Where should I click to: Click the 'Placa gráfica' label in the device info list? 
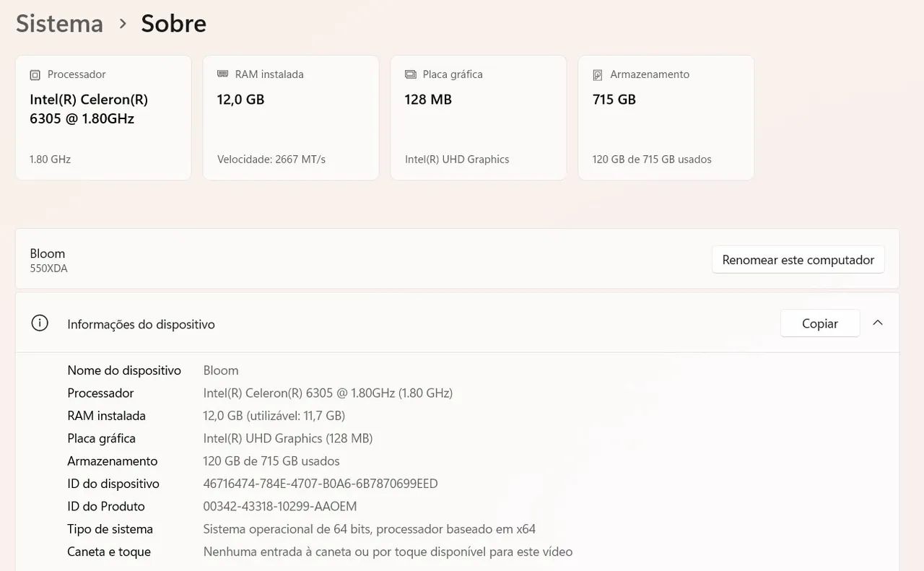(x=101, y=439)
